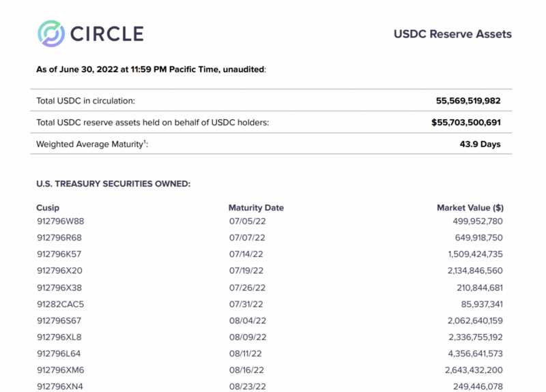The image size is (546, 392).
Task: Click the U.S. Treasury Securities Owned heading
Action: click(x=113, y=184)
